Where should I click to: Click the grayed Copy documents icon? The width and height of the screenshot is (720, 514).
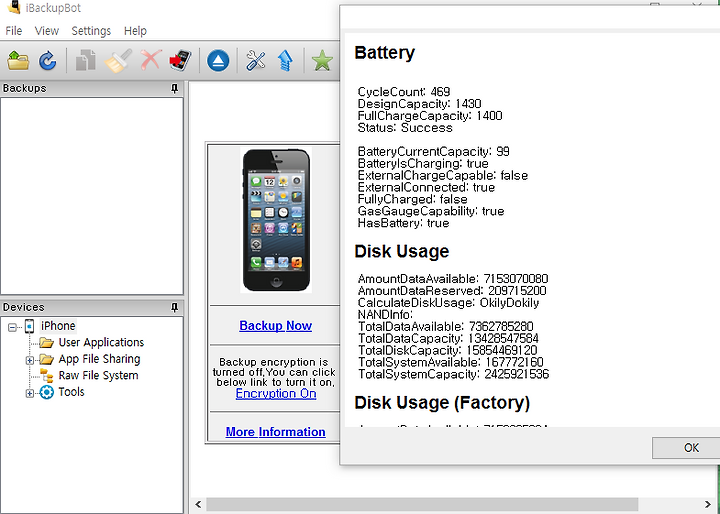tap(85, 60)
